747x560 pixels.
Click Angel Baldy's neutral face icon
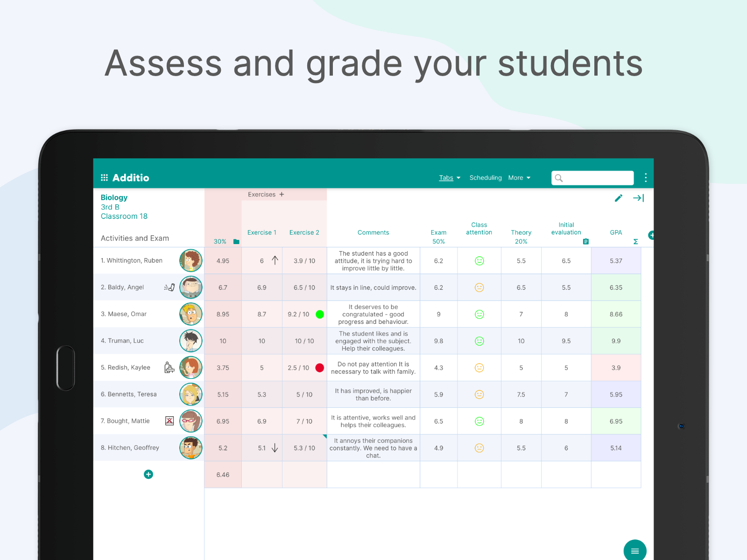tap(479, 287)
